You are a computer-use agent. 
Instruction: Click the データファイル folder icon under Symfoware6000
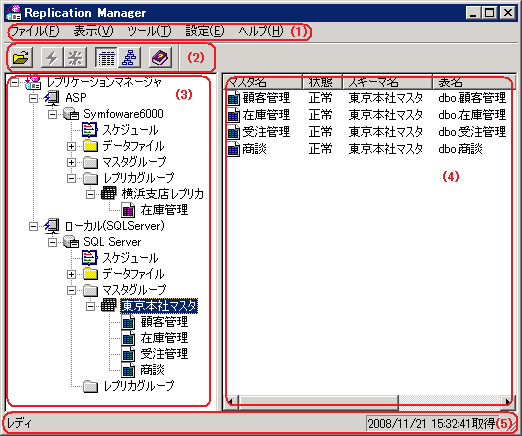90,146
